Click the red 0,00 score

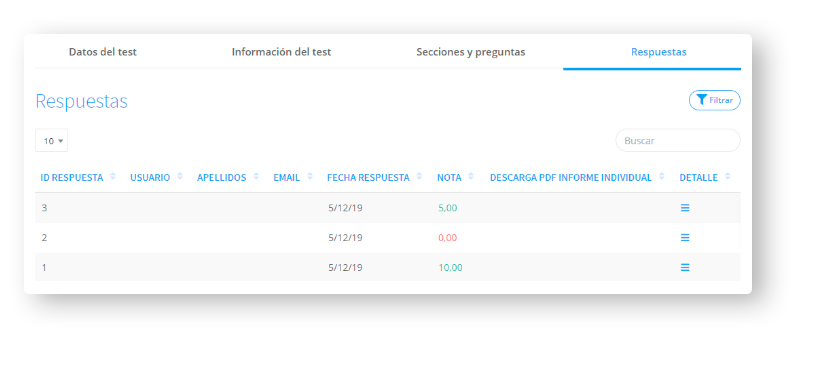click(448, 238)
